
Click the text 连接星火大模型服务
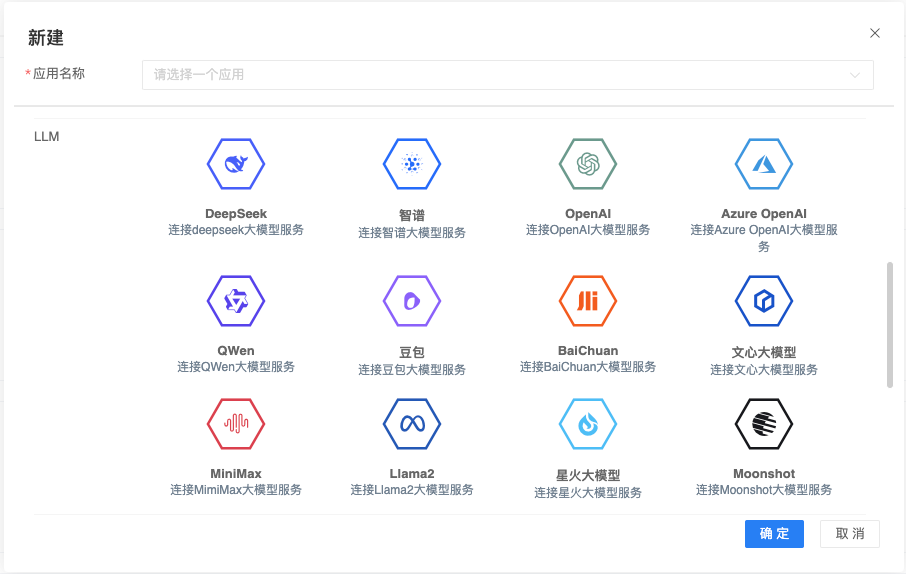588,492
